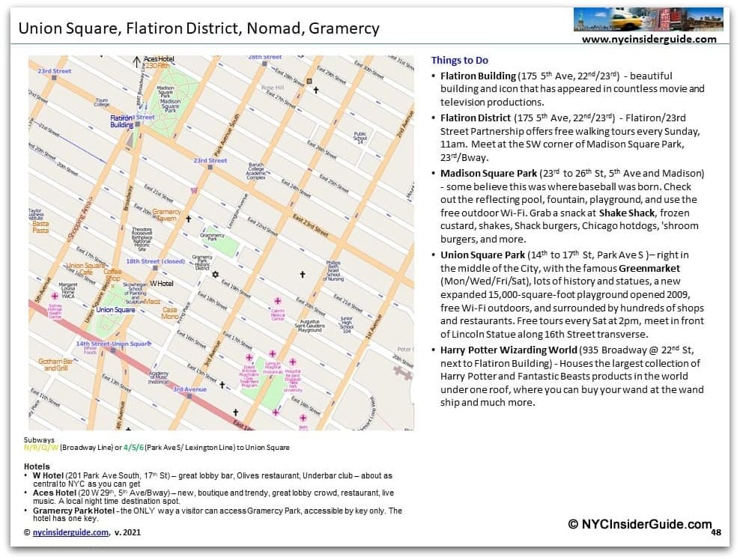This screenshot has height=560, width=740.
Task: Click the NYC skyline and taxi header photo
Action: coord(649,19)
